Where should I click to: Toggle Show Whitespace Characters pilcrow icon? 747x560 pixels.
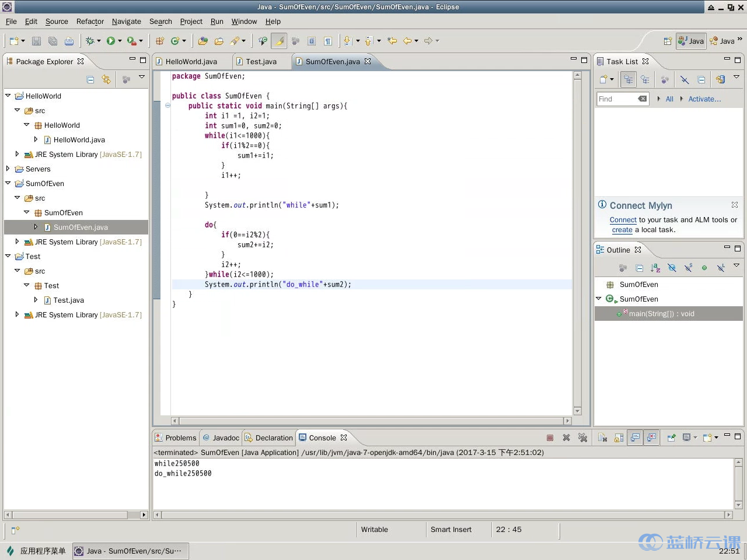tap(328, 41)
